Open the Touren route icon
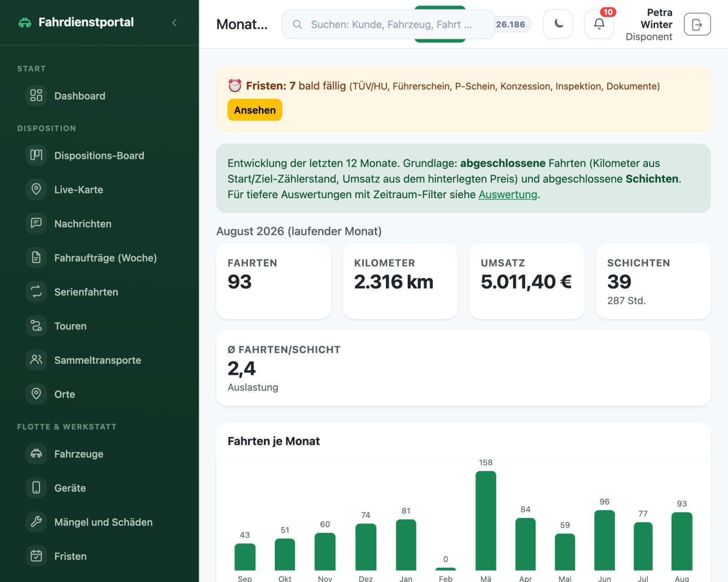 click(x=36, y=326)
